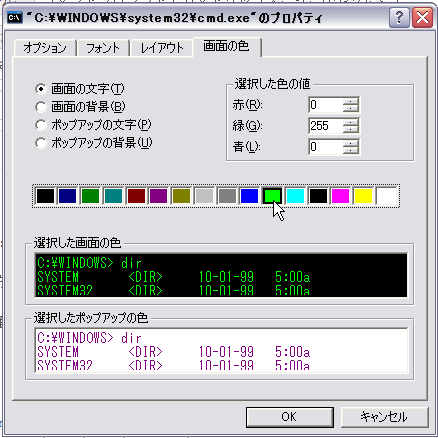Increase the 緑(G) value with up arrow
Viewport: 438px width, 438px height.
pyautogui.click(x=350, y=122)
